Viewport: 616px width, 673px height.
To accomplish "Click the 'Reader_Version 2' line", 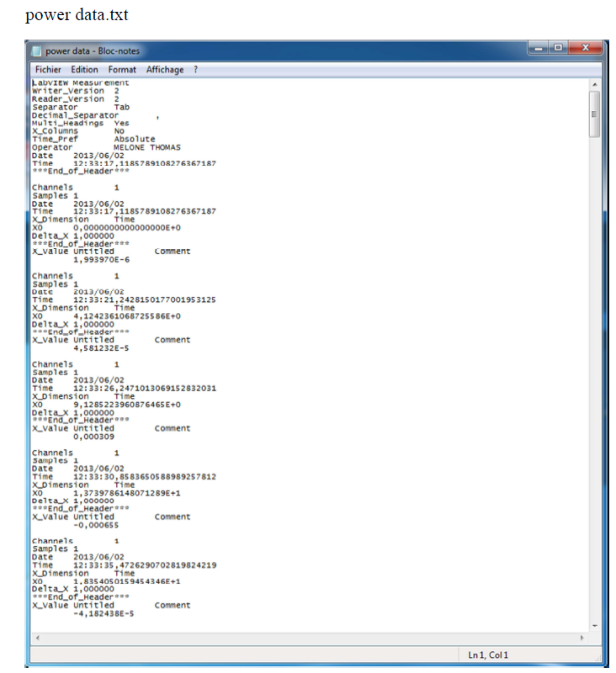I will coord(76,99).
